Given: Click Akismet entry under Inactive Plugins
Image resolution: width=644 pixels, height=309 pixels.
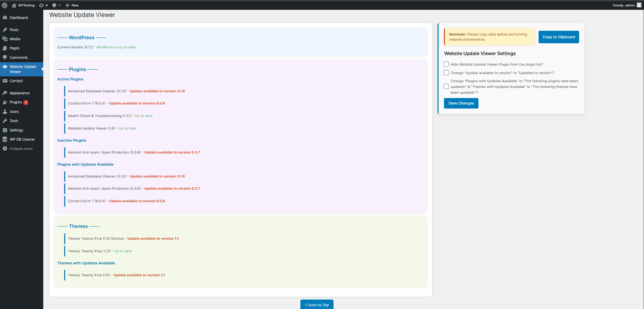Looking at the screenshot, I should pos(134,152).
